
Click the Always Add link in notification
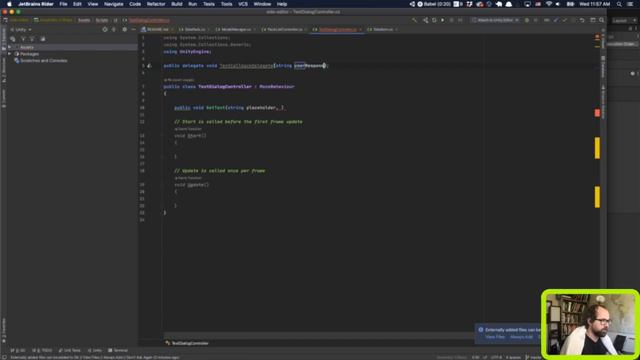tap(521, 337)
